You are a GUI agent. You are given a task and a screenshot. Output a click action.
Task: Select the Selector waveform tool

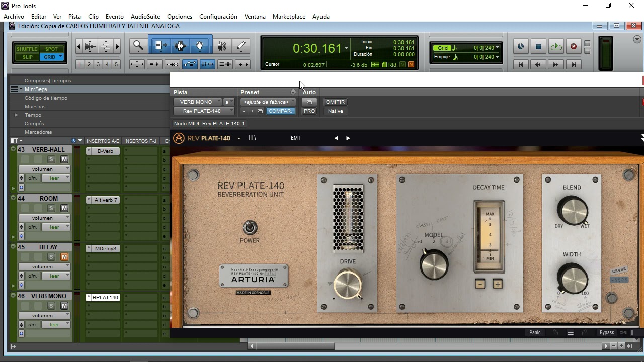[x=181, y=46]
